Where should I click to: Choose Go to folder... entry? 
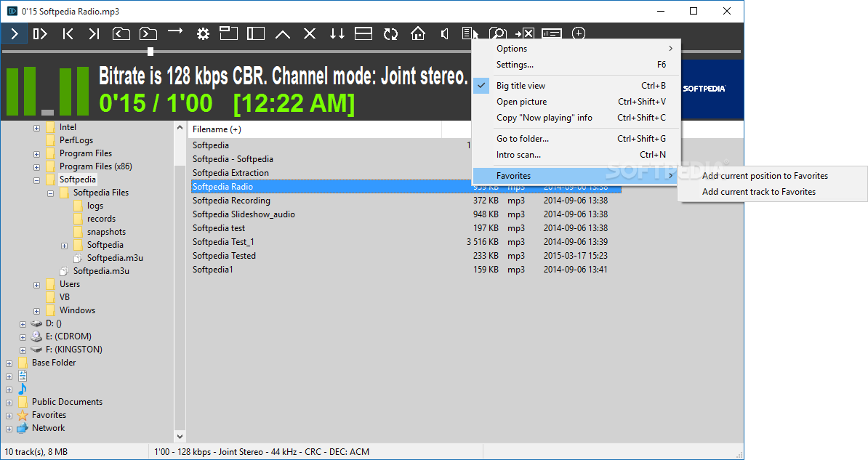coord(576,139)
